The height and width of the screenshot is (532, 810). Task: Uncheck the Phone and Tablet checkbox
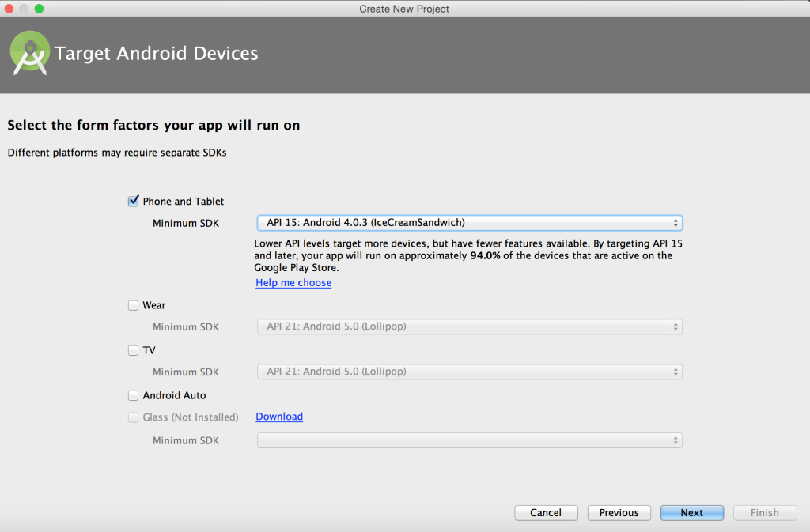133,201
